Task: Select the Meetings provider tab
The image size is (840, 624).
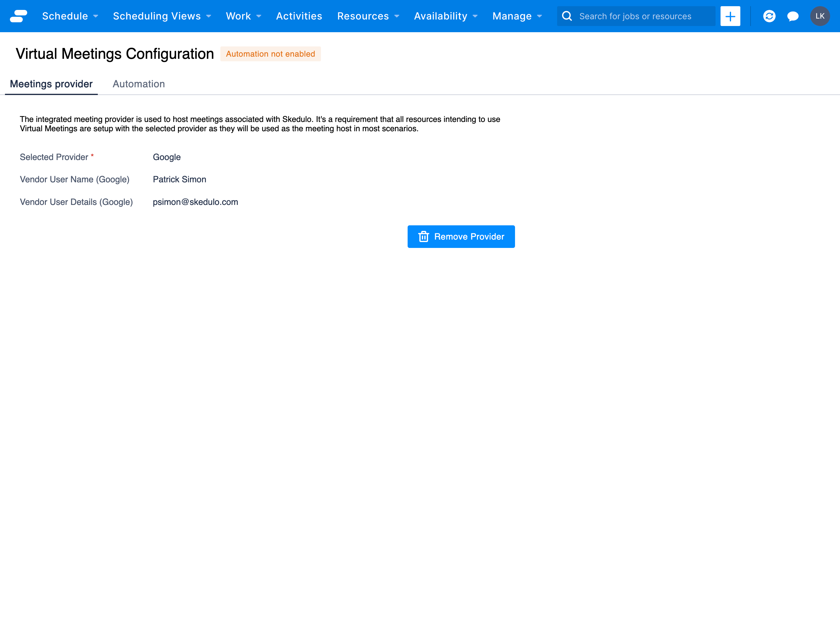Action: [x=51, y=84]
